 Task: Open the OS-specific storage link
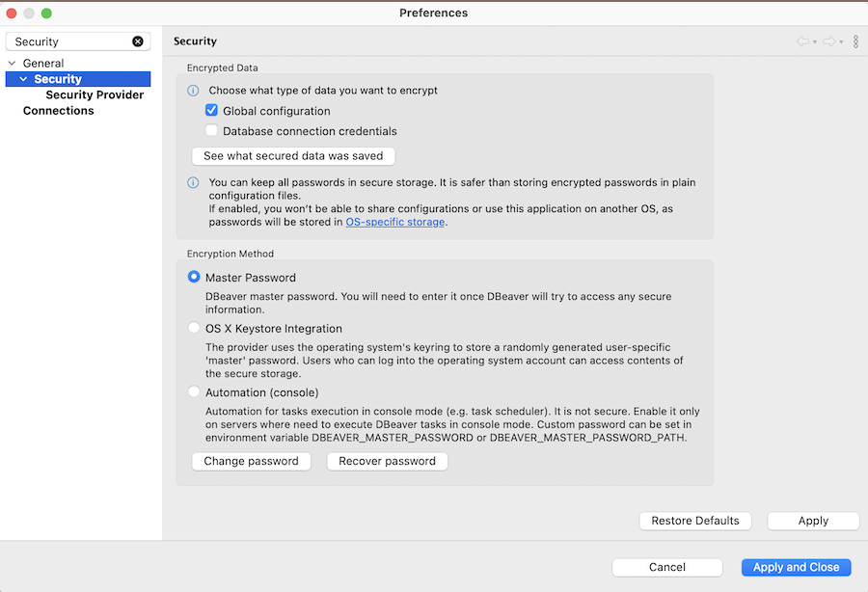coord(395,222)
